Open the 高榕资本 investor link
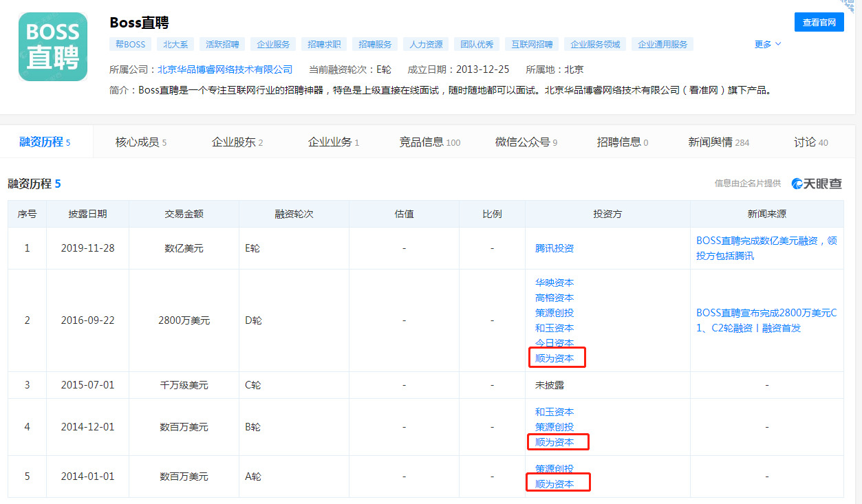The image size is (862, 504). 554,298
